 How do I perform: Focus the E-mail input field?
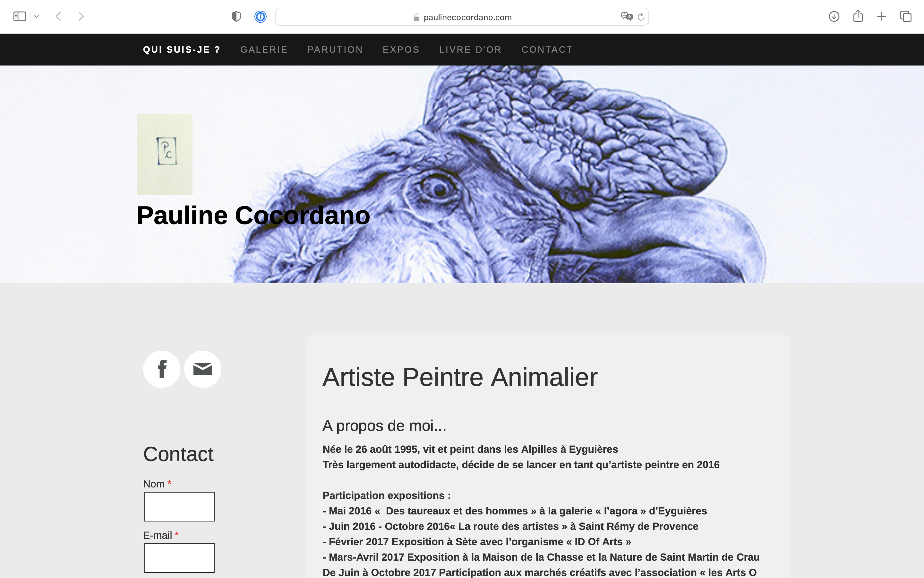pyautogui.click(x=179, y=558)
